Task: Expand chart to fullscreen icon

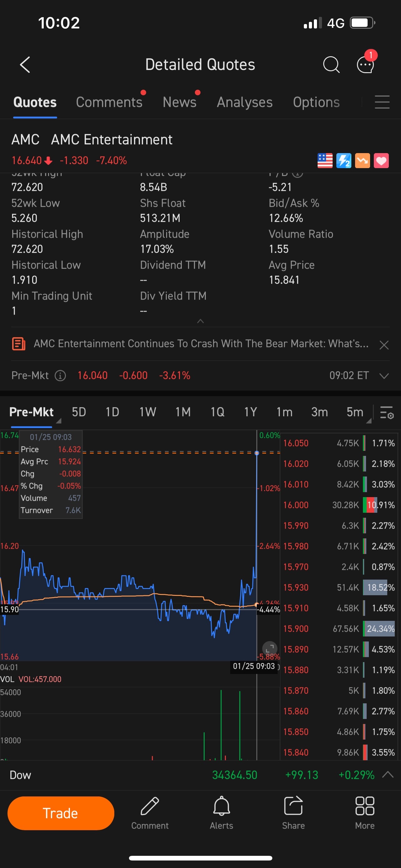Action: [x=270, y=648]
